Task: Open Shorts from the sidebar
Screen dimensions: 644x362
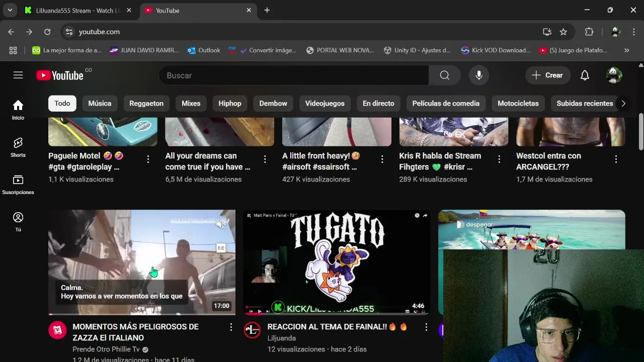Action: pos(18,147)
